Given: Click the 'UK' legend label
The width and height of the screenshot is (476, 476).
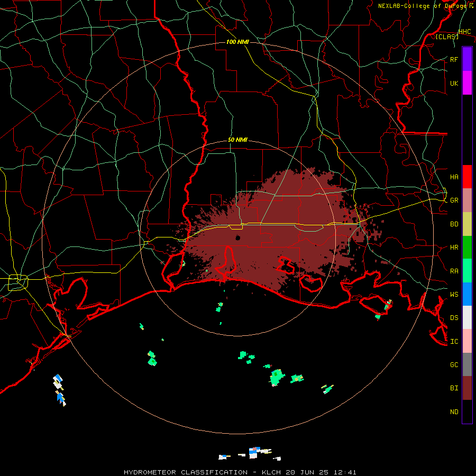Looking at the screenshot, I should coord(454,83).
